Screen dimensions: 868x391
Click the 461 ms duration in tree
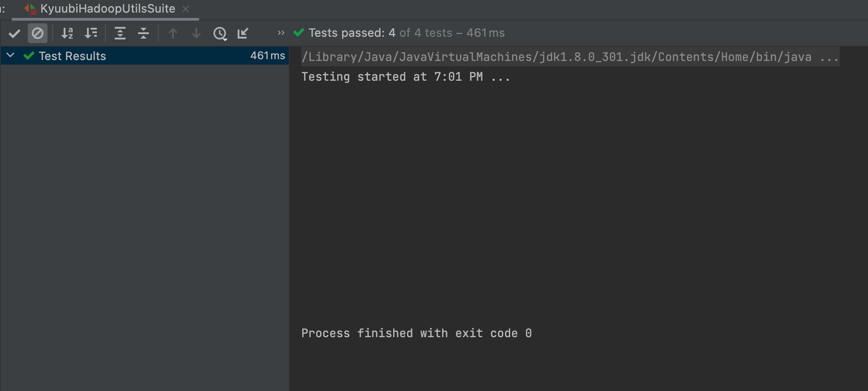click(x=268, y=56)
